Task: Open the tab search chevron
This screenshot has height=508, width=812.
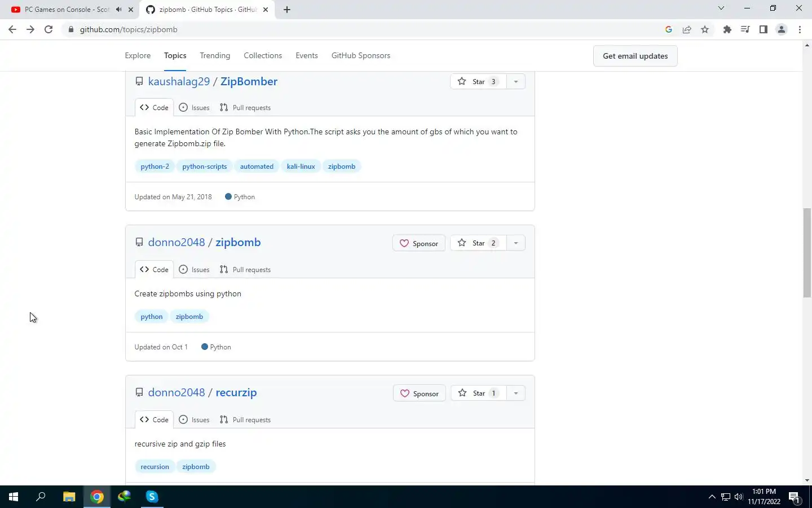Action: pyautogui.click(x=721, y=8)
